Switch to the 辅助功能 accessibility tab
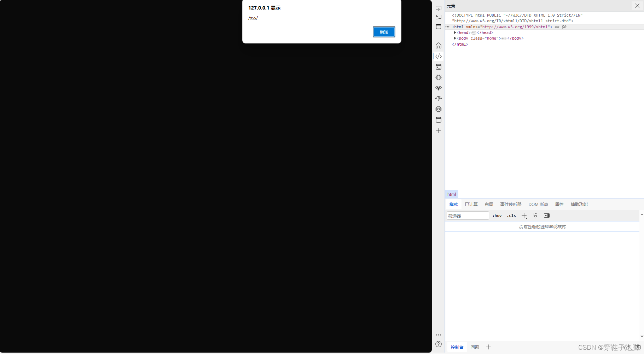The width and height of the screenshot is (644, 354). pos(579,205)
